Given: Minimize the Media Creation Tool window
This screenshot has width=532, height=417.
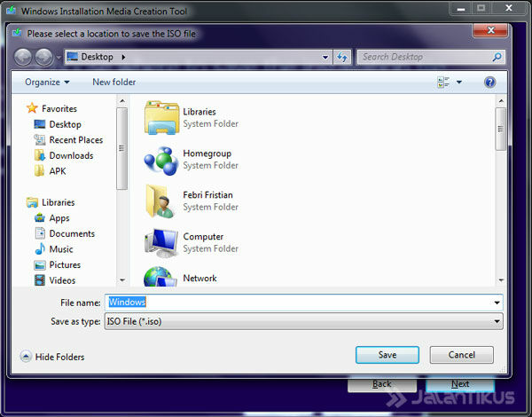Looking at the screenshot, I should point(460,9).
